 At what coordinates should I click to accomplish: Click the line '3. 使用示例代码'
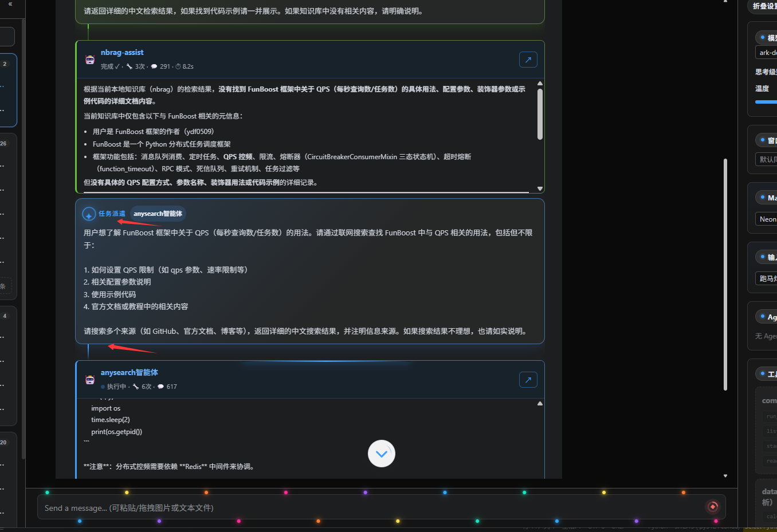pyautogui.click(x=110, y=294)
